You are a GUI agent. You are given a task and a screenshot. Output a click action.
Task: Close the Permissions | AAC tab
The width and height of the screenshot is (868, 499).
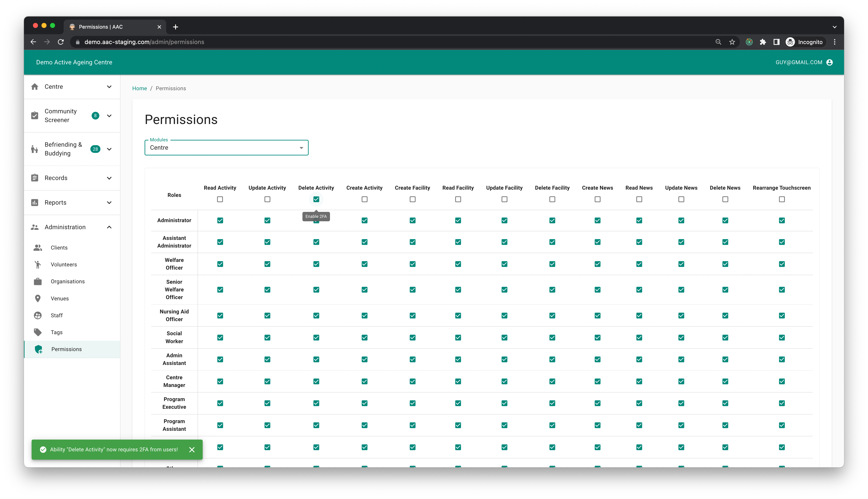(159, 27)
